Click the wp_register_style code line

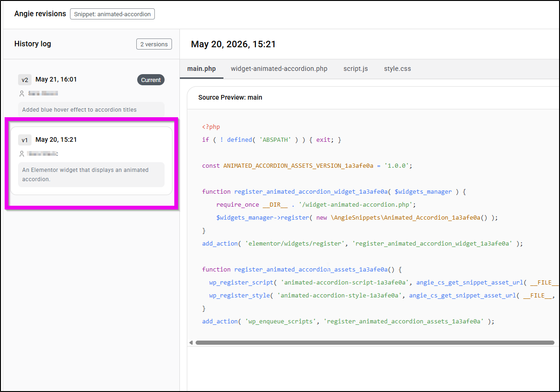click(382, 295)
